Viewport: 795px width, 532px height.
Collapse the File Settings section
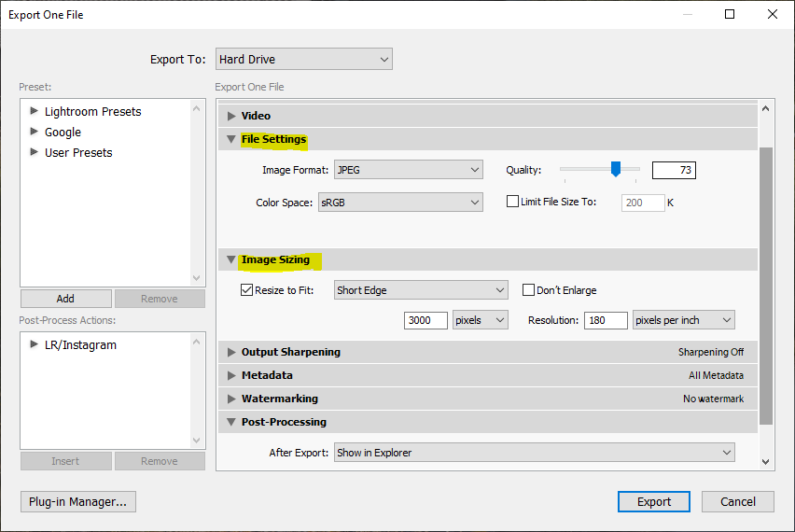point(231,140)
